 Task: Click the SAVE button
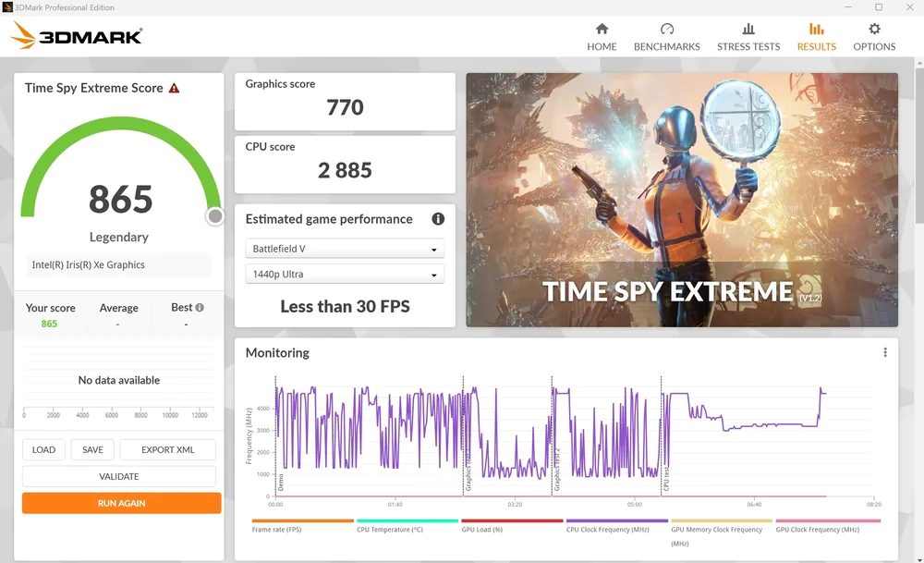pos(92,450)
